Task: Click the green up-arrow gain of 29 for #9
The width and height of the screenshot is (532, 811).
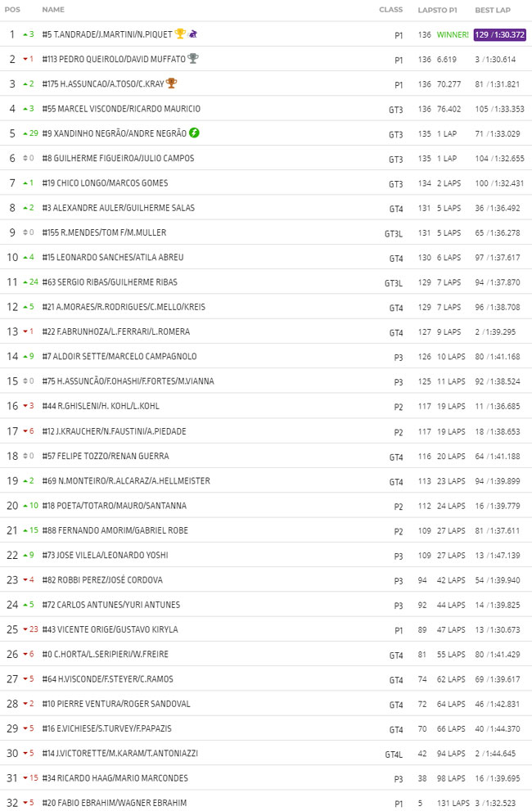Action: (30, 133)
